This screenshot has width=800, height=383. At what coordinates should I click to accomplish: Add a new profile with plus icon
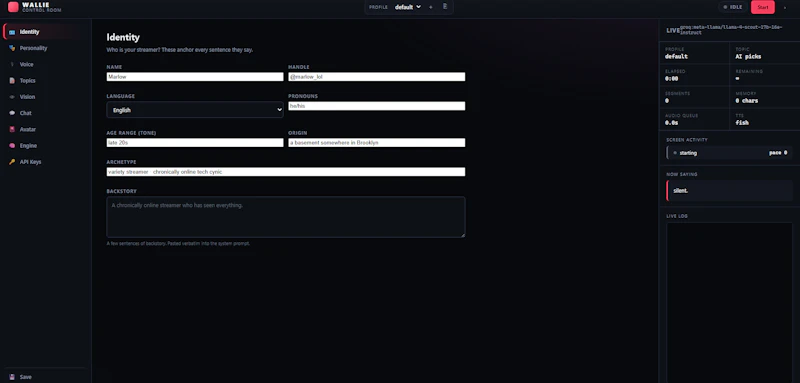(x=431, y=7)
